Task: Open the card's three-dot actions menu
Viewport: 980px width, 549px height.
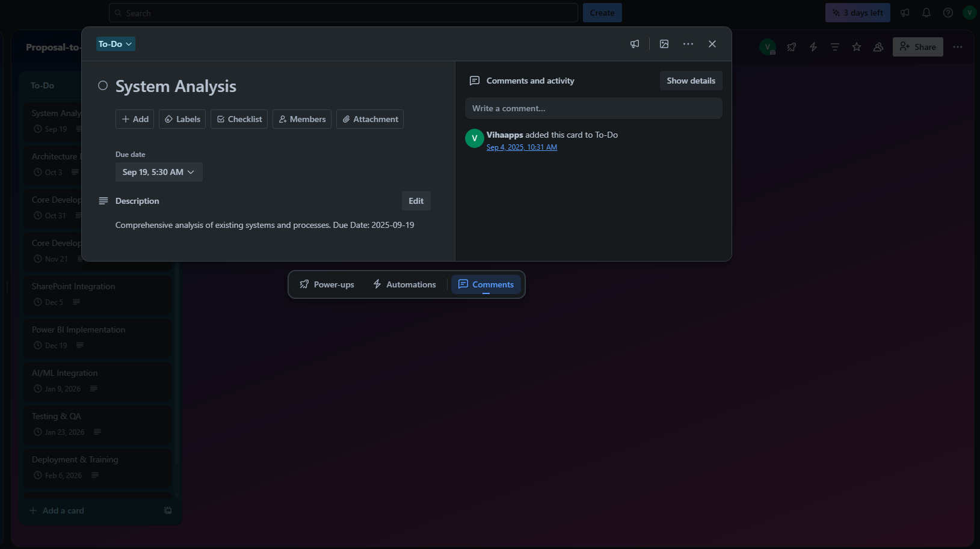Action: coord(688,44)
